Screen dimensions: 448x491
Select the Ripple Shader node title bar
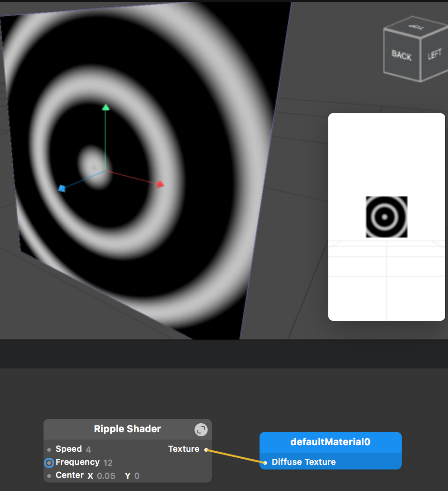click(x=127, y=429)
